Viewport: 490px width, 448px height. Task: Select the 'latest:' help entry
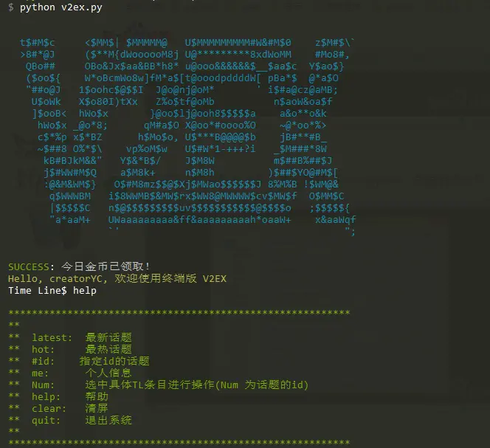click(x=52, y=338)
